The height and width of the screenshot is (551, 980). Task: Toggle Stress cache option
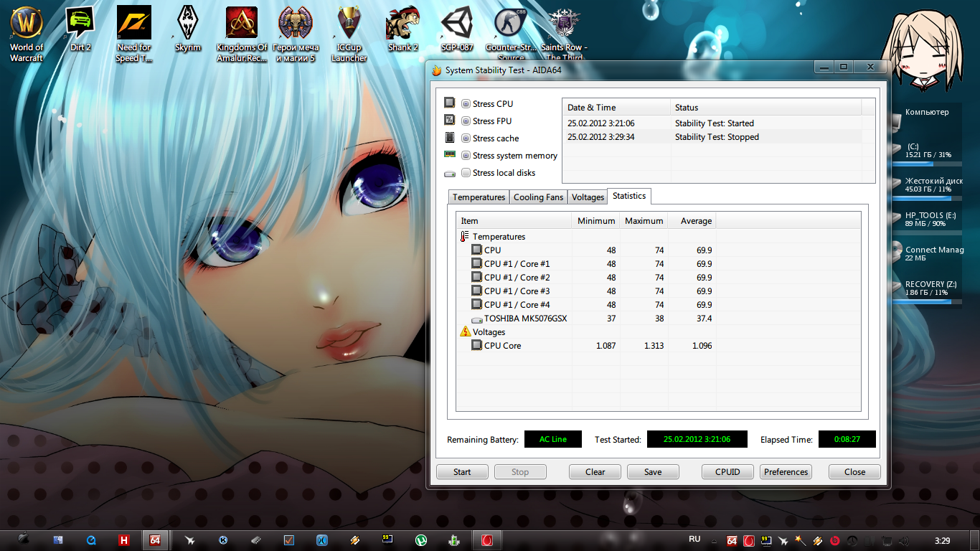click(x=466, y=138)
